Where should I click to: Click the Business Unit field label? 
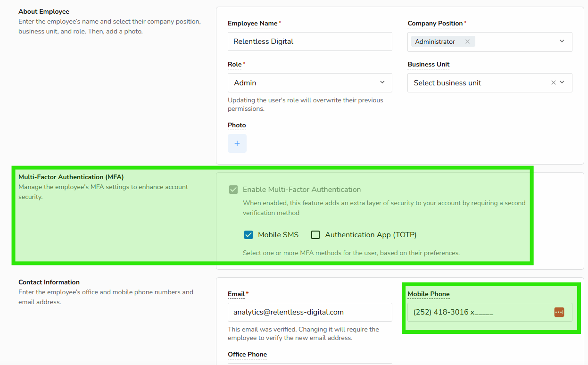[x=429, y=64]
